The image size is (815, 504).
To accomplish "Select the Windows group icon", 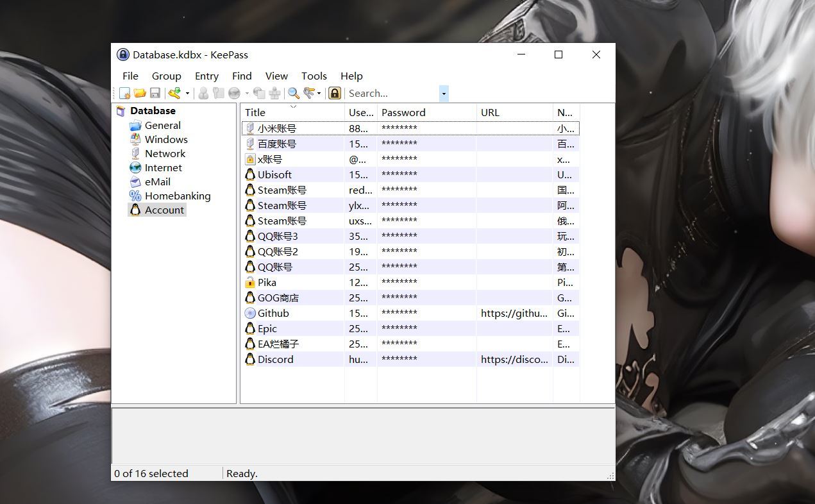I will pos(135,140).
